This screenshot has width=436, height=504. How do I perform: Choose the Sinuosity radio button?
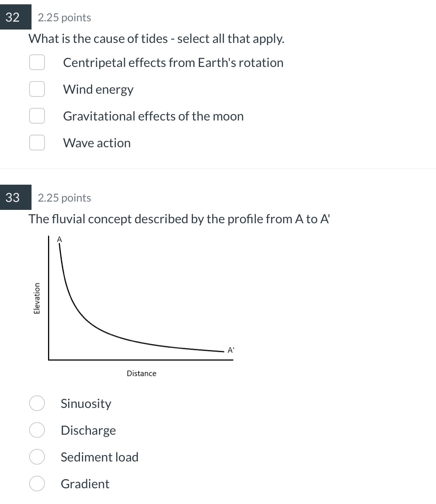37,404
